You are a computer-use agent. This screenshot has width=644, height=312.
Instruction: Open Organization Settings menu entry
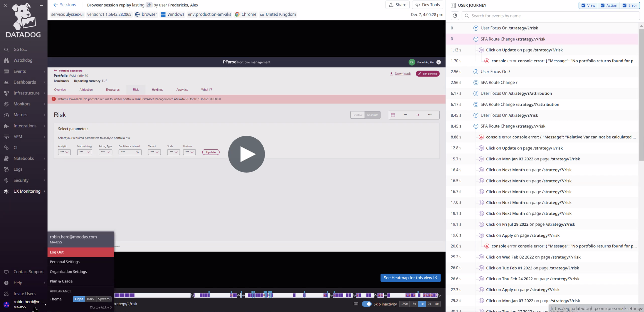(x=68, y=272)
